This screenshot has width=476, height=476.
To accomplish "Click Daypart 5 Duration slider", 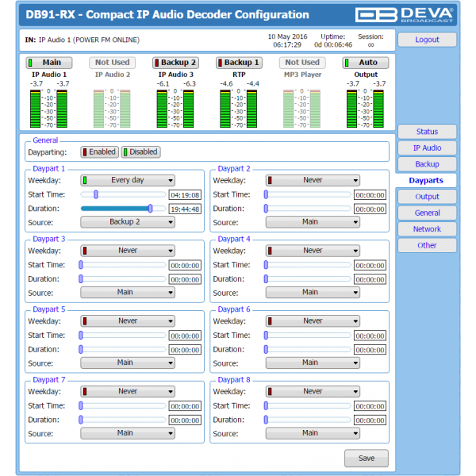I will click(x=122, y=349).
